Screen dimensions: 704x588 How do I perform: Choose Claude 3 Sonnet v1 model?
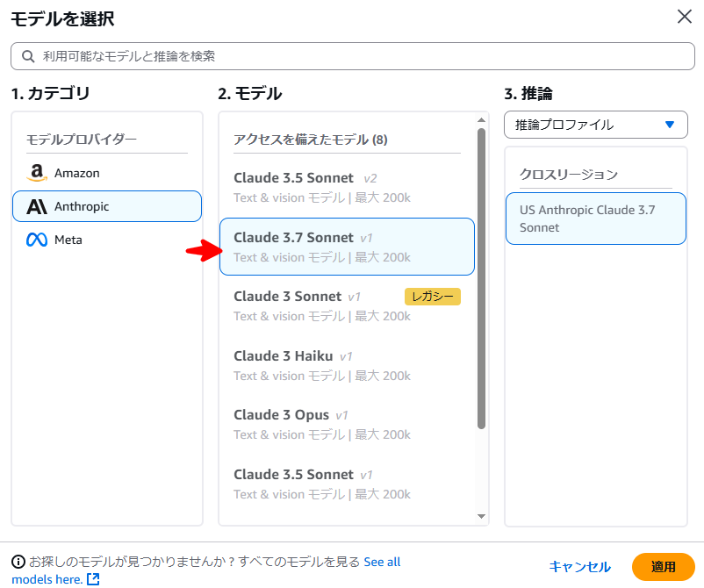point(347,306)
